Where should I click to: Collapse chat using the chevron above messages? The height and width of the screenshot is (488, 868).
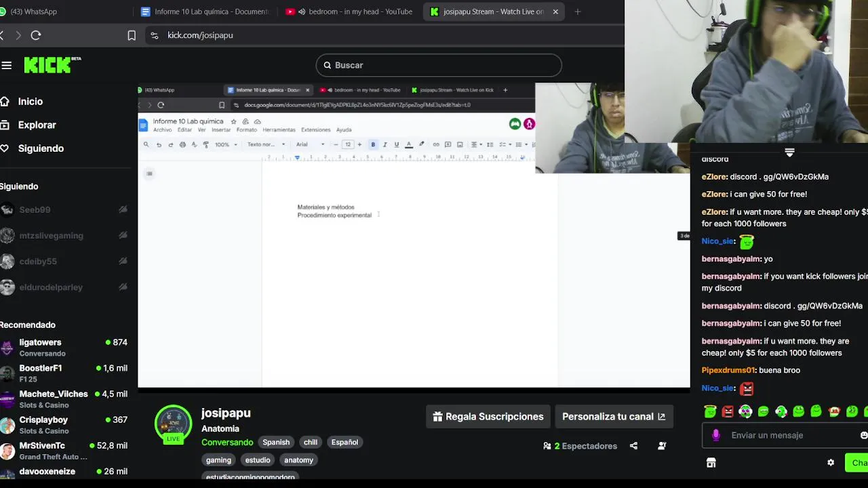tap(789, 152)
